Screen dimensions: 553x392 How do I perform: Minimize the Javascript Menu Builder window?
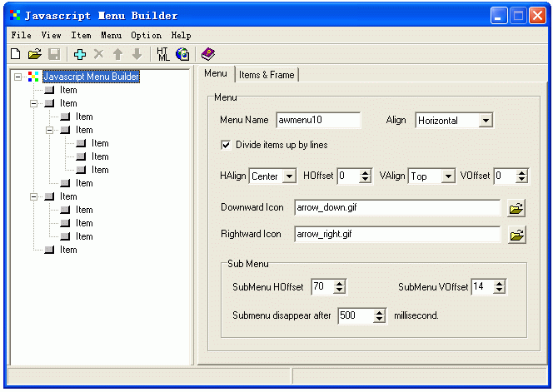click(499, 16)
